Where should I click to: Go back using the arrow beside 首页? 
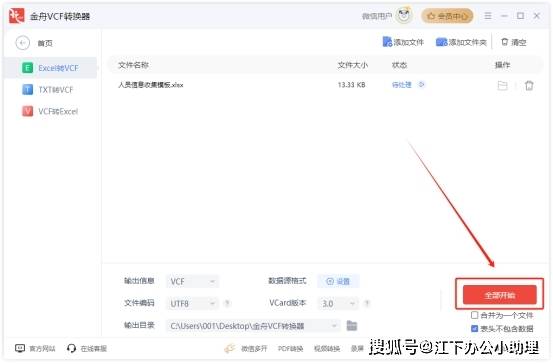(x=23, y=43)
